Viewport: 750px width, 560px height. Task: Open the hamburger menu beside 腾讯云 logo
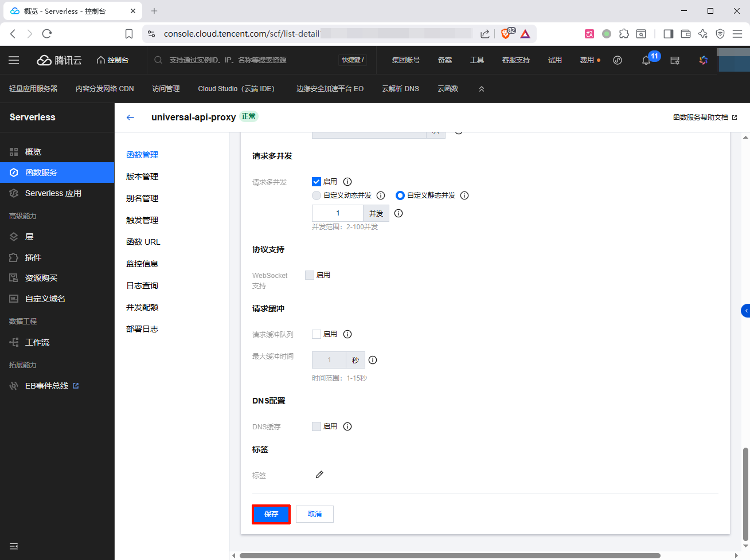click(14, 60)
